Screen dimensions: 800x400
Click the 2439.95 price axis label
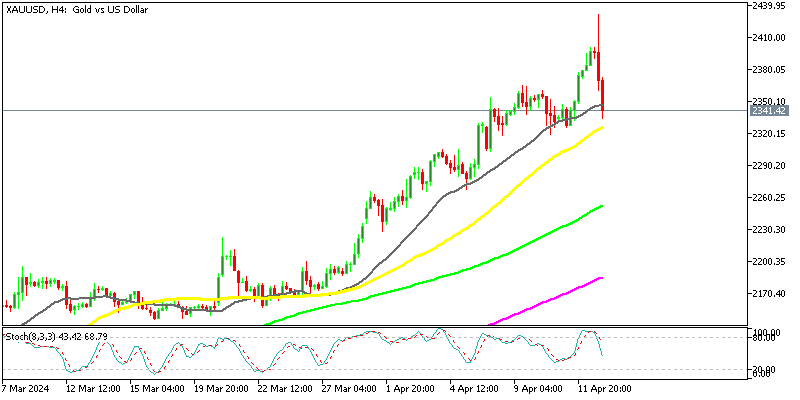coord(771,6)
